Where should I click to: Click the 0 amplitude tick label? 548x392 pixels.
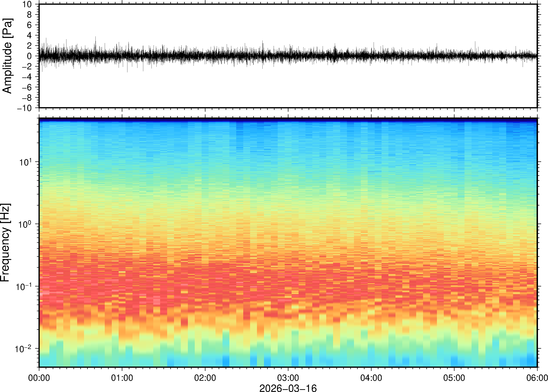30,56
